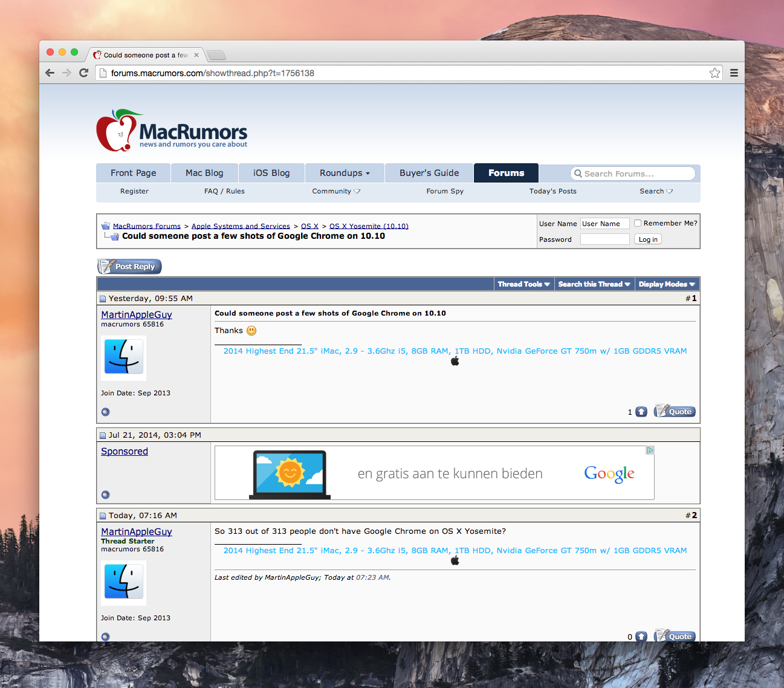The image size is (784, 688).
Task: Open the Search dropdown in the sub-navigation
Action: [656, 191]
